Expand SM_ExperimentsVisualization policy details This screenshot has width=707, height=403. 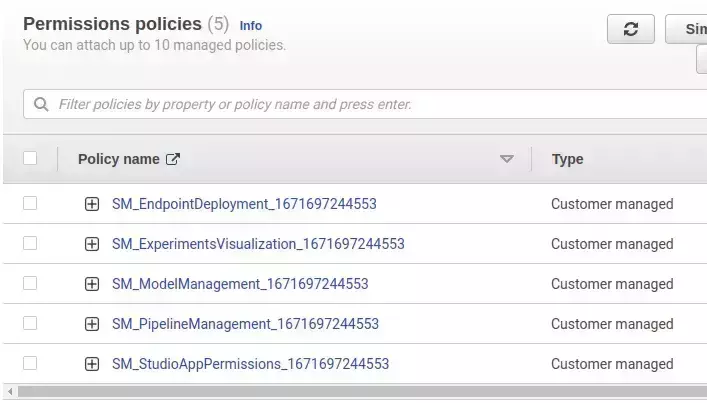92,244
